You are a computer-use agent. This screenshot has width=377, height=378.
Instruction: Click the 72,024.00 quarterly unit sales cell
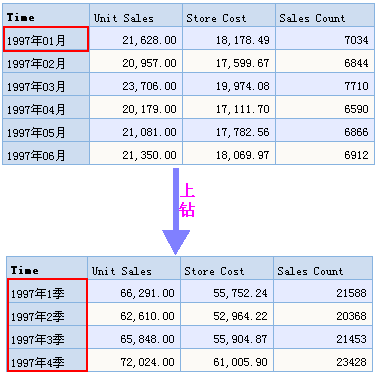[134, 360]
